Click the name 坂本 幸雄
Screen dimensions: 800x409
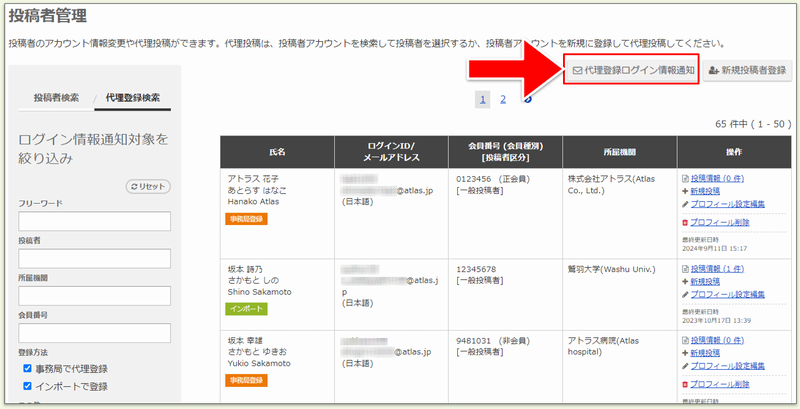pos(245,341)
